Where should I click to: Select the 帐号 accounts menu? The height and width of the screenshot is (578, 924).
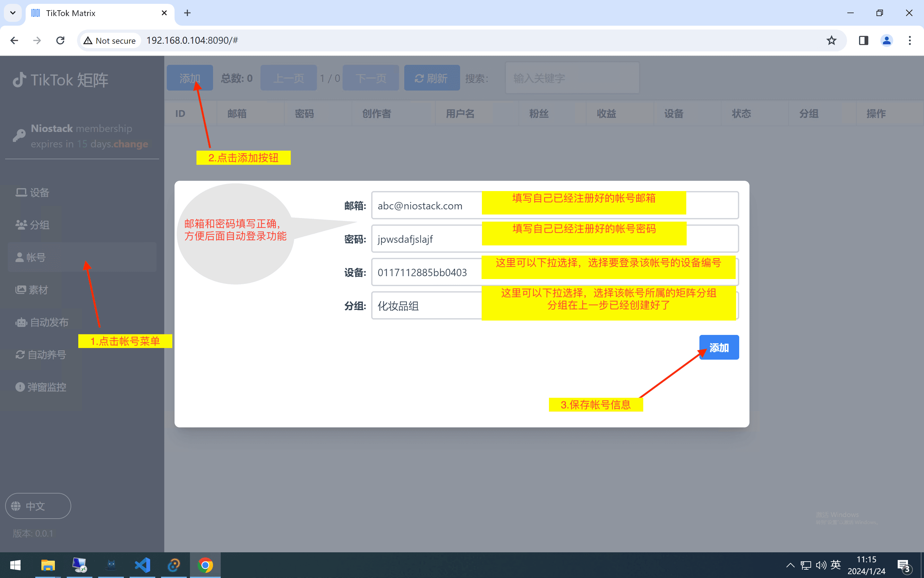point(82,257)
